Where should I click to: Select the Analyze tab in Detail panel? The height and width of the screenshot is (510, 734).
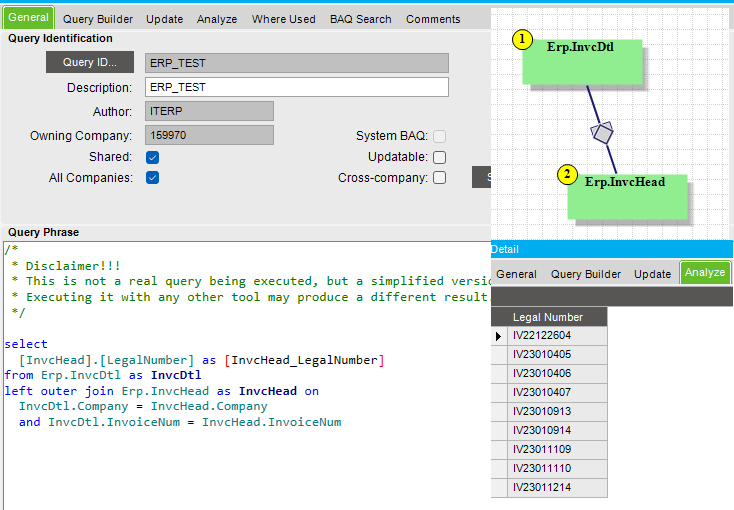[x=705, y=273]
